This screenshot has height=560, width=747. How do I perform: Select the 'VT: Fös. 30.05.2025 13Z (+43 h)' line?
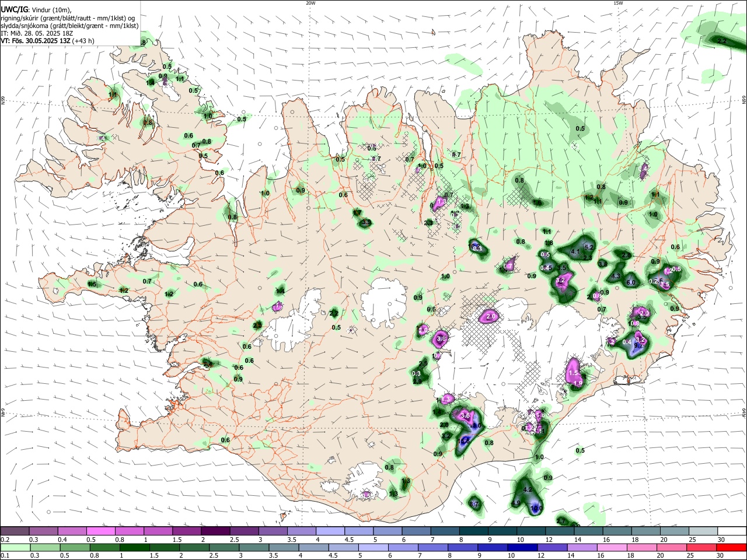coord(48,41)
